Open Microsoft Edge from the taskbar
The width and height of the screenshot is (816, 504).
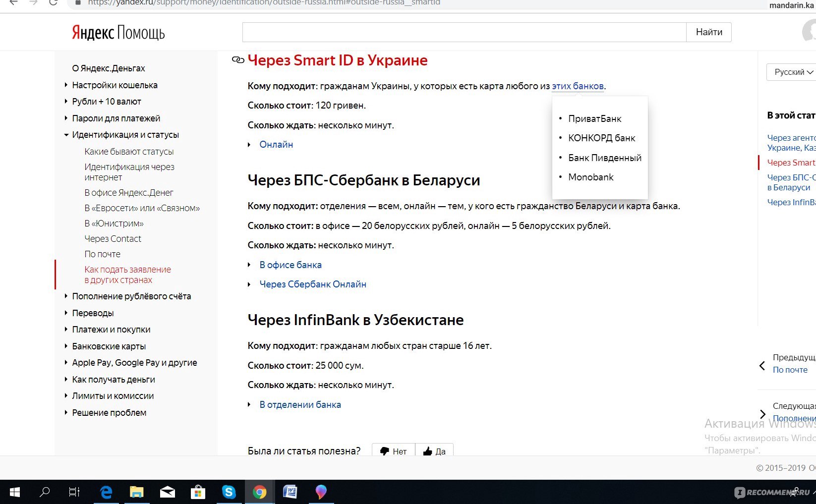pos(106,492)
